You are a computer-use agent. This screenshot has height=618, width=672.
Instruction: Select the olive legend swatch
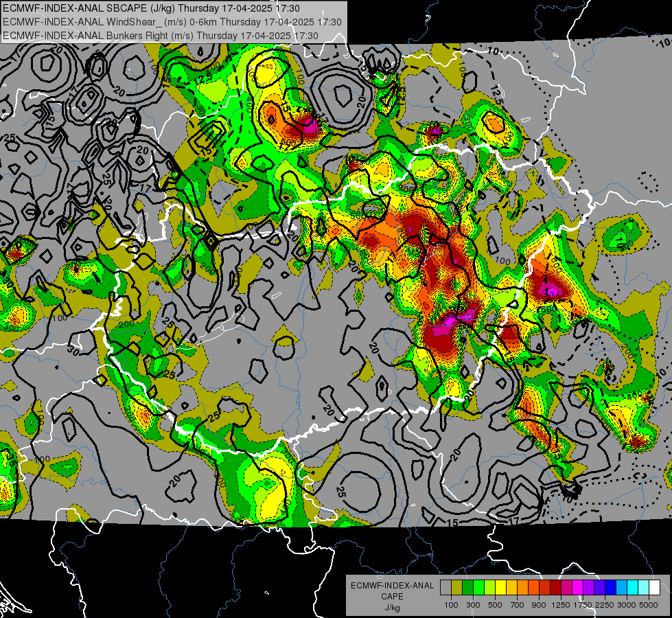coord(457,587)
